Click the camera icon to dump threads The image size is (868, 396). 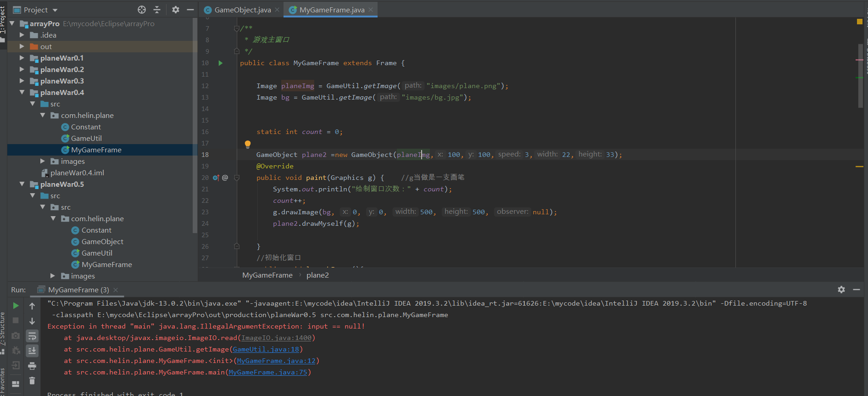[16, 335]
